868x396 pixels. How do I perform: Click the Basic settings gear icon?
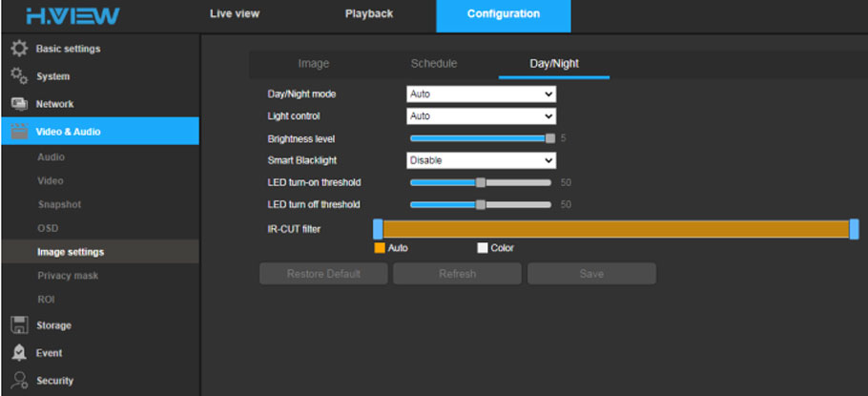click(x=19, y=49)
